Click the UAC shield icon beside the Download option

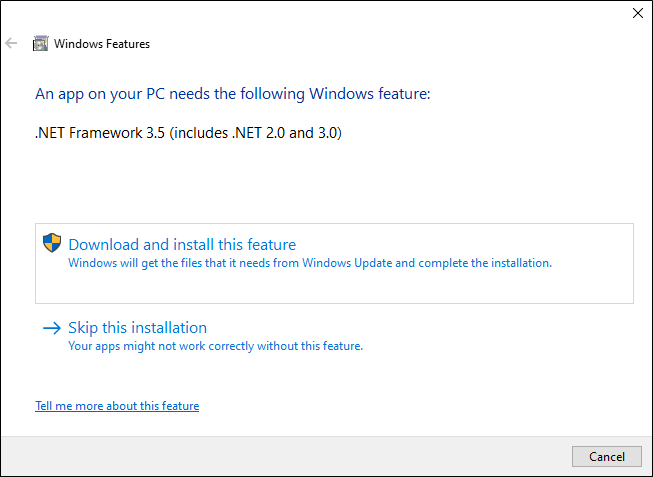click(x=52, y=243)
